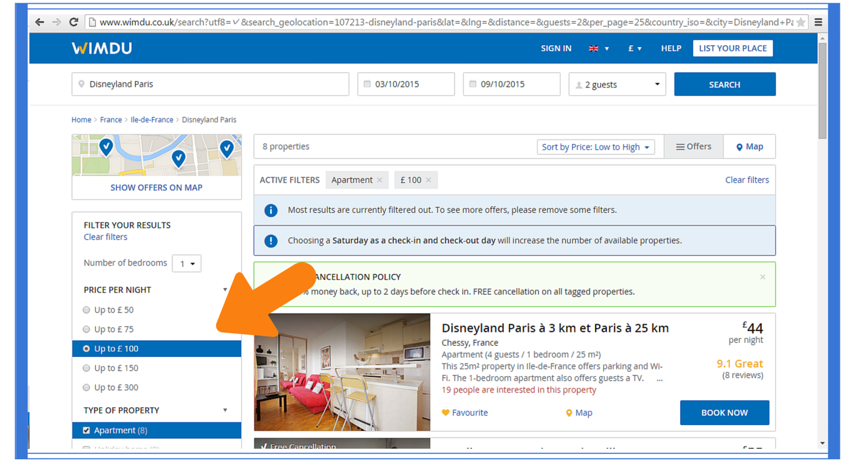
Task: Click the Wimdu logo
Action: pos(102,48)
